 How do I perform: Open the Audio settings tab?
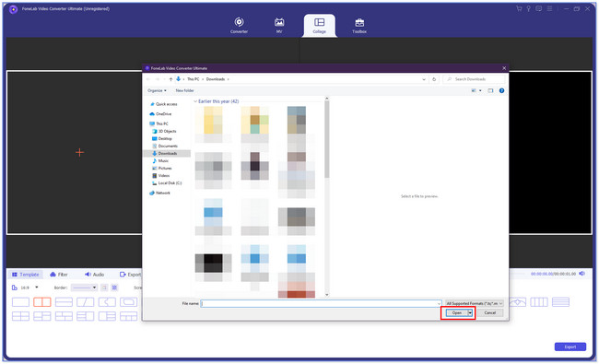[94, 275]
